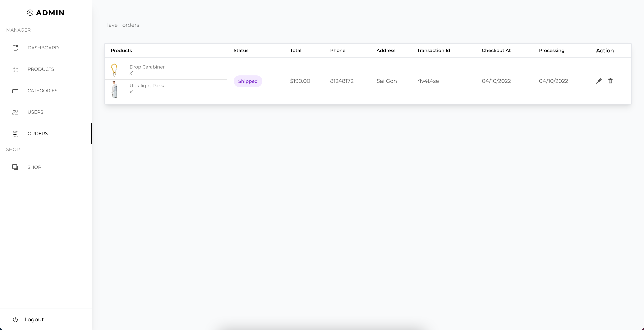644x330 pixels.
Task: Click the Total column header
Action: coord(296,50)
